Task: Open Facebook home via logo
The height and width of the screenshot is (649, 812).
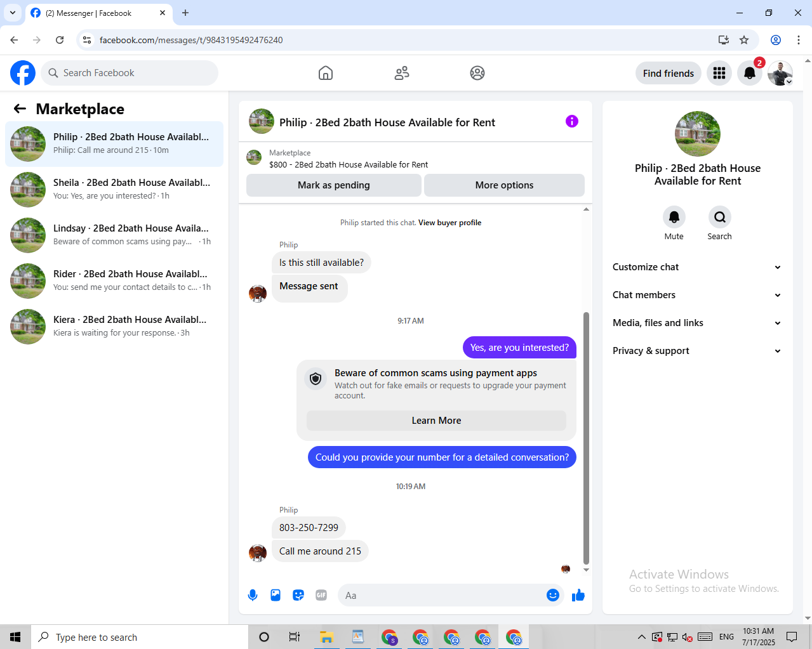Action: click(x=23, y=73)
